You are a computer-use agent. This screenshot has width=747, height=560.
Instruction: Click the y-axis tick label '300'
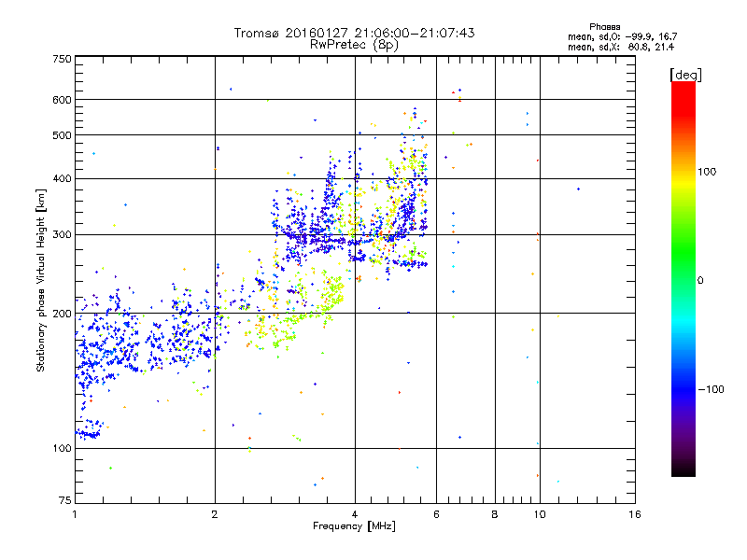(x=62, y=235)
